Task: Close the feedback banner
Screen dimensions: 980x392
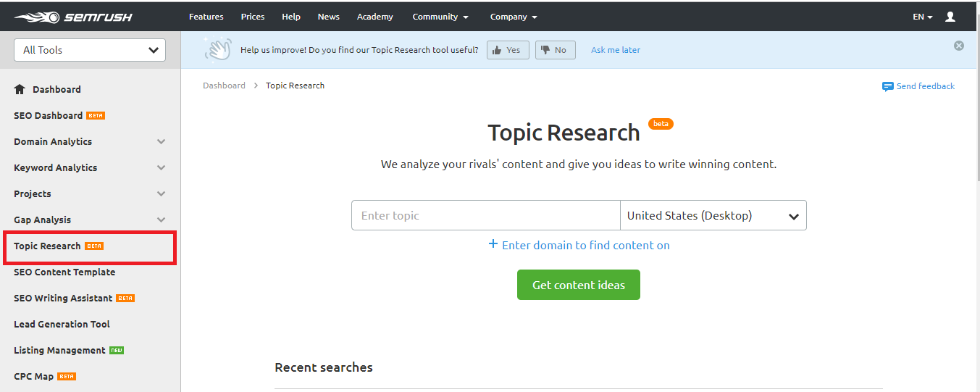Action: coord(959,46)
